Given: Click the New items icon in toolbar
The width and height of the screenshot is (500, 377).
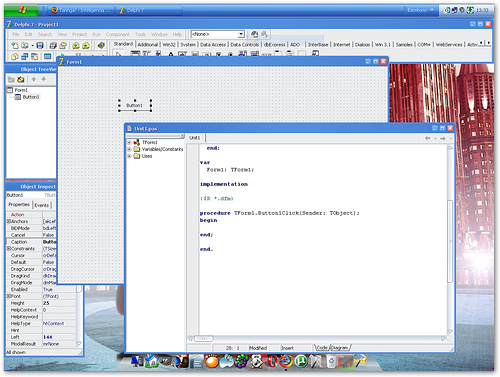Looking at the screenshot, I should tap(15, 45).
